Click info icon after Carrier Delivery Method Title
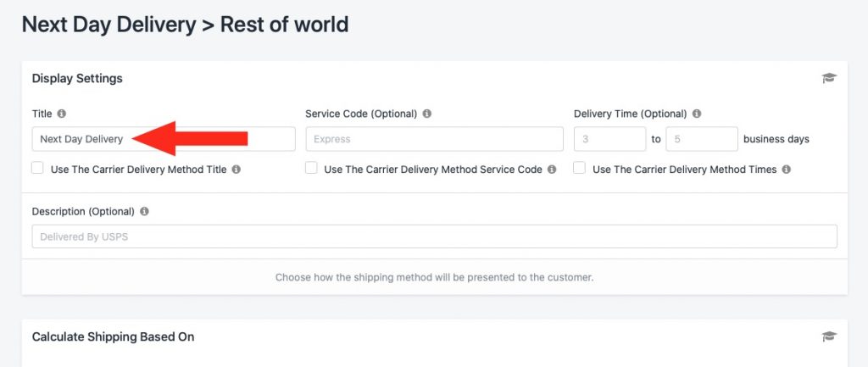The width and height of the screenshot is (868, 367). [x=236, y=170]
